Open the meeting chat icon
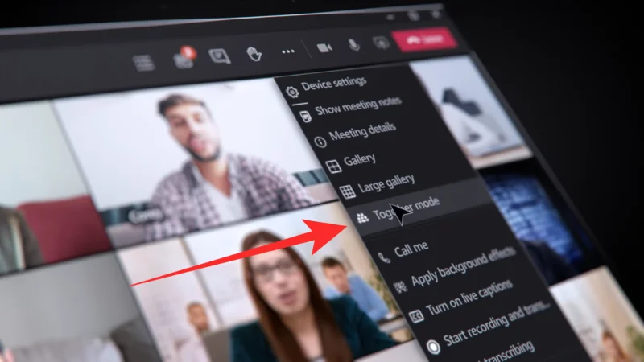644x362 pixels. [220, 56]
